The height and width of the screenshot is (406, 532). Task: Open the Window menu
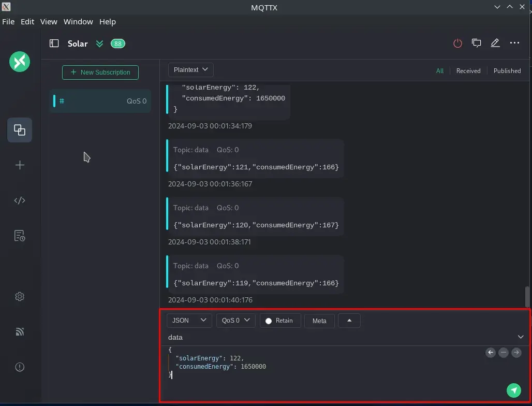(78, 22)
